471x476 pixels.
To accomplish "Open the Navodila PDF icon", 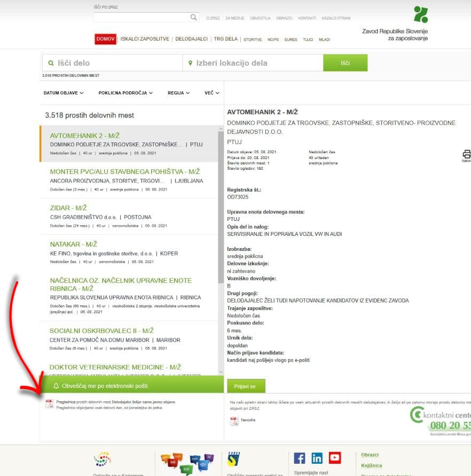I will pos(234,422).
